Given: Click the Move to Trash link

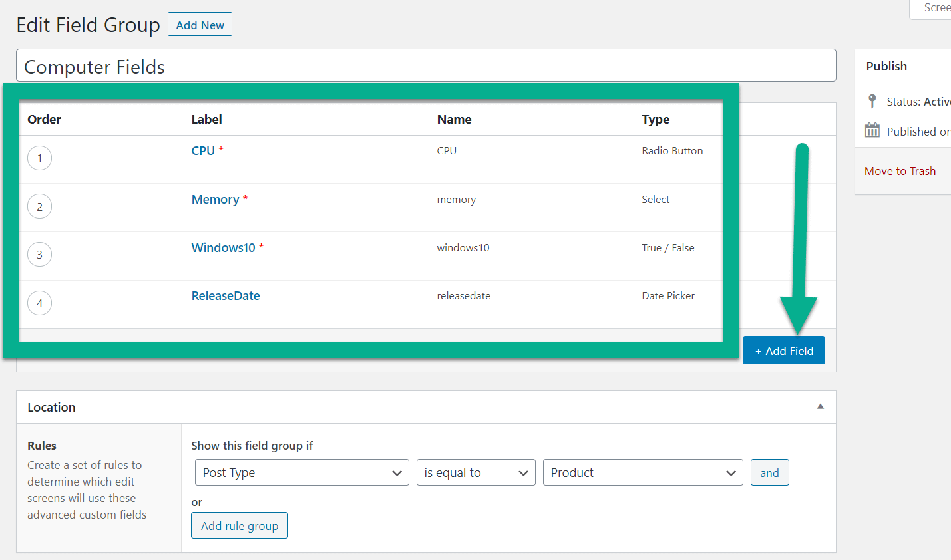Looking at the screenshot, I should [x=900, y=170].
